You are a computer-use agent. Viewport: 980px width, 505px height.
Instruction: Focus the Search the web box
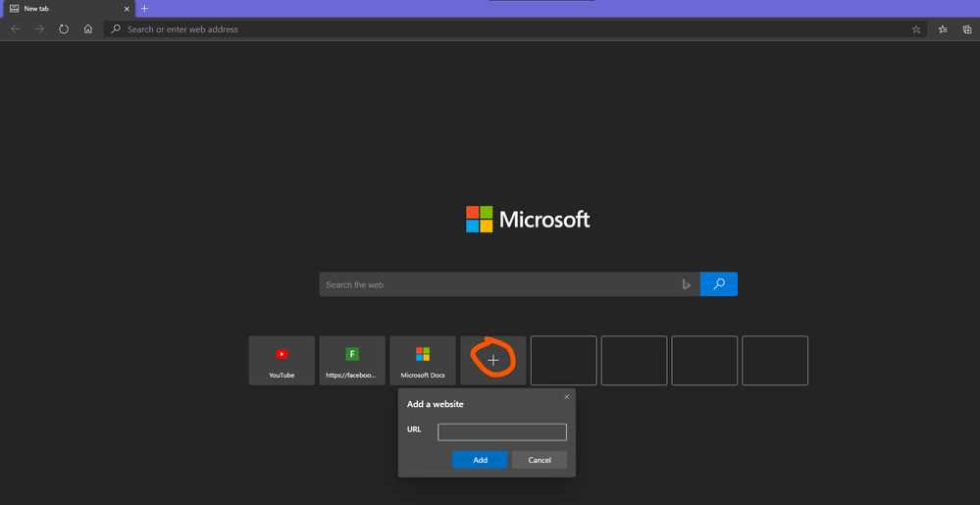[x=509, y=284]
